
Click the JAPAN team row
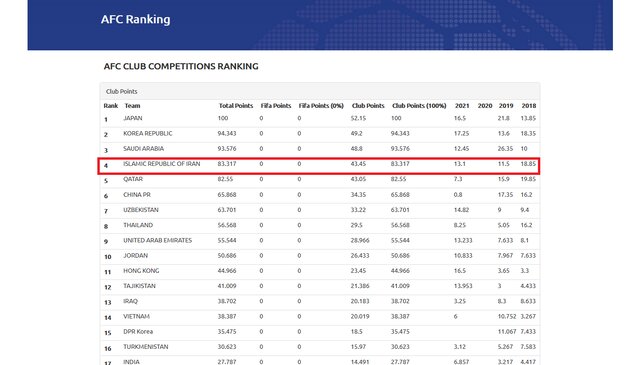pos(320,118)
